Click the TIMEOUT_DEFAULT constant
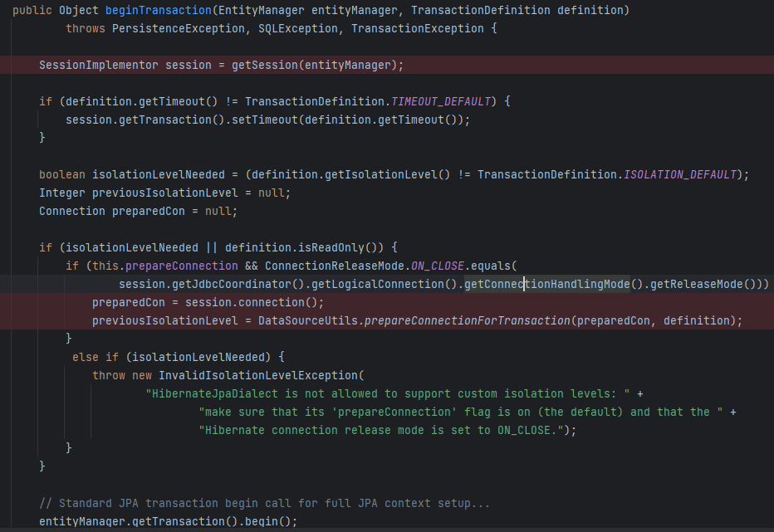774x532 pixels. point(441,101)
